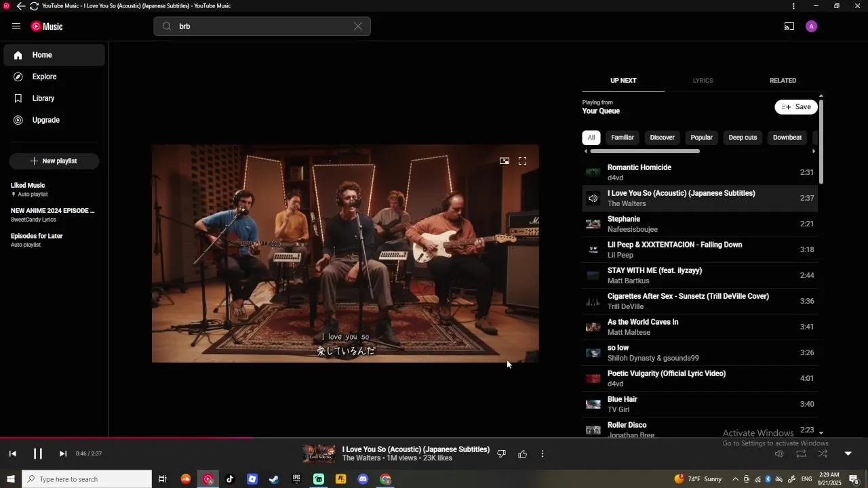Image resolution: width=868 pixels, height=488 pixels.
Task: Collapse the player page with down arrow
Action: point(848,454)
